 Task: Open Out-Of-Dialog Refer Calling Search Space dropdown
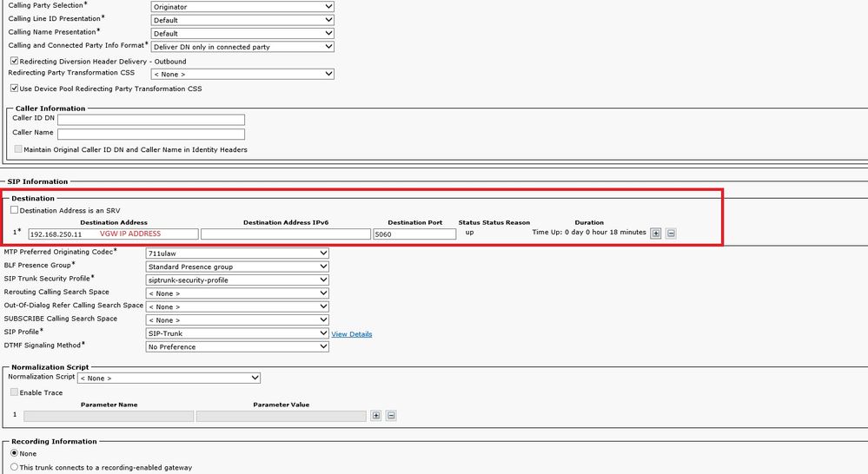[237, 306]
